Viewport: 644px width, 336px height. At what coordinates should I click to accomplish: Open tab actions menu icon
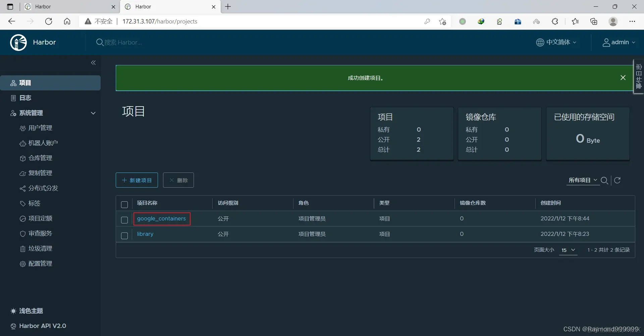[10, 7]
